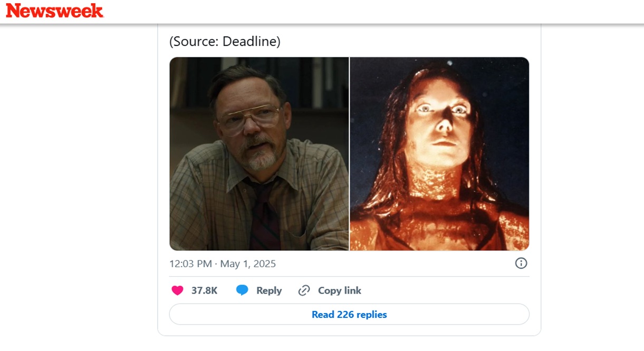Click the May 1, 2025 date
Image resolution: width=644 pixels, height=351 pixels.
coord(248,264)
